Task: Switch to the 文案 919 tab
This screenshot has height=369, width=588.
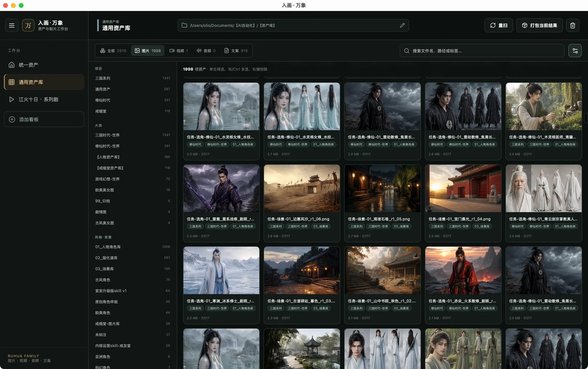Action: point(236,51)
